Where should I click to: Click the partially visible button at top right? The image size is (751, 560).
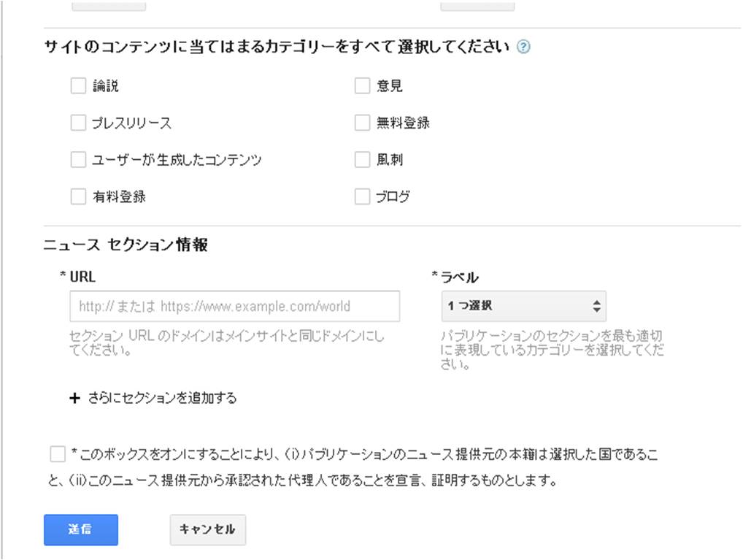pyautogui.click(x=477, y=5)
